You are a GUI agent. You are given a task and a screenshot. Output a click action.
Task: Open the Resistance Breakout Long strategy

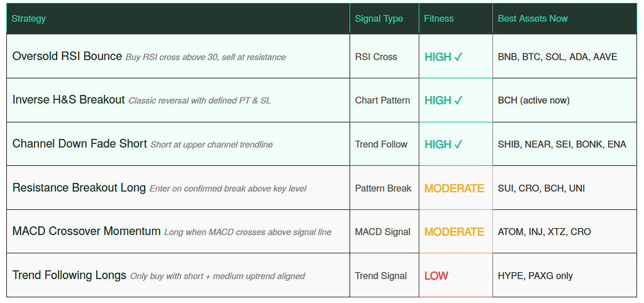(79, 188)
